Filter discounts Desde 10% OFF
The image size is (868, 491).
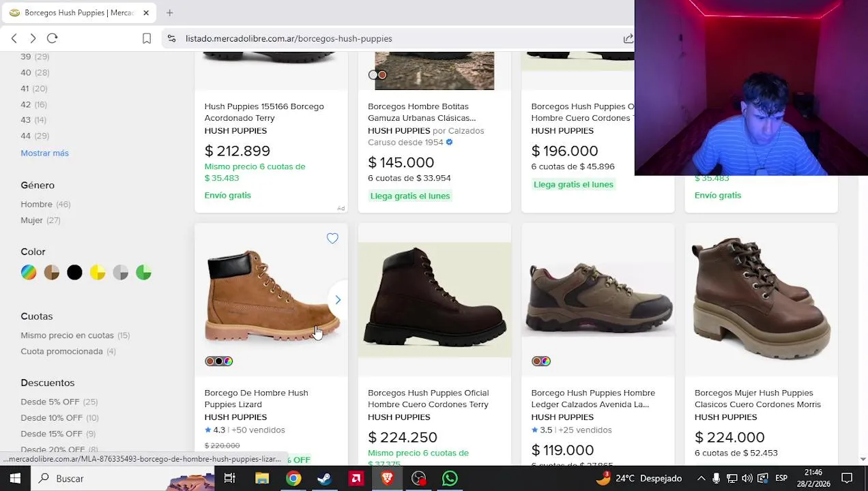[59, 417]
